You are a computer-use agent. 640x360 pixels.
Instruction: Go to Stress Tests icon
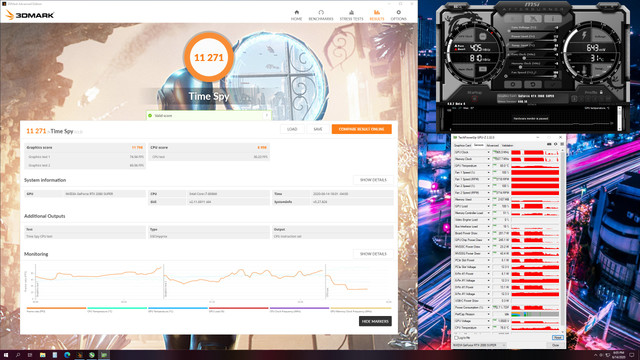[351, 15]
